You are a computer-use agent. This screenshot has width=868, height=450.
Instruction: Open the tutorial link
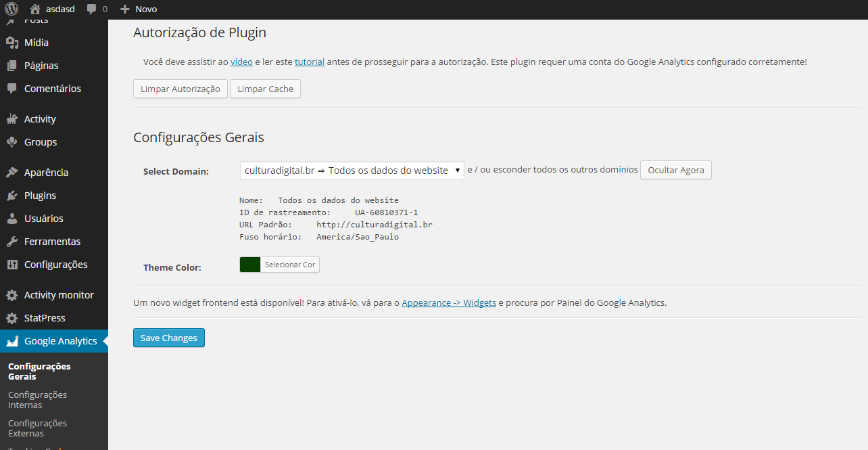coord(310,62)
